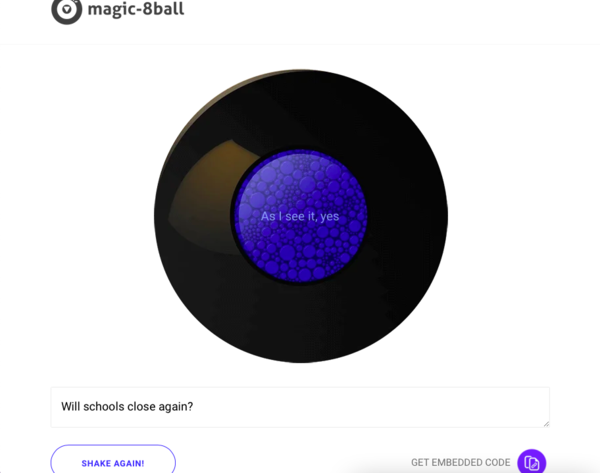Click the magic-8ball circular logo icon

[x=67, y=10]
